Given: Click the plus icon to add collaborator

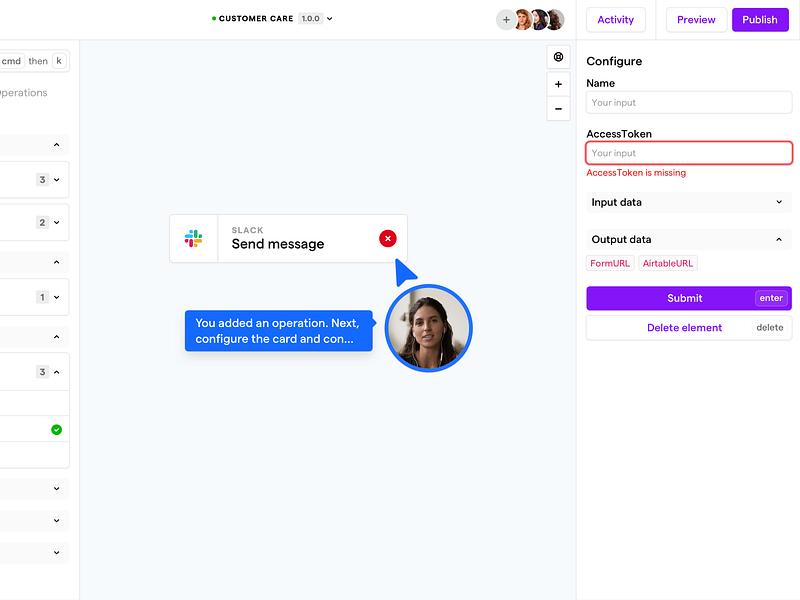Looking at the screenshot, I should [x=506, y=20].
